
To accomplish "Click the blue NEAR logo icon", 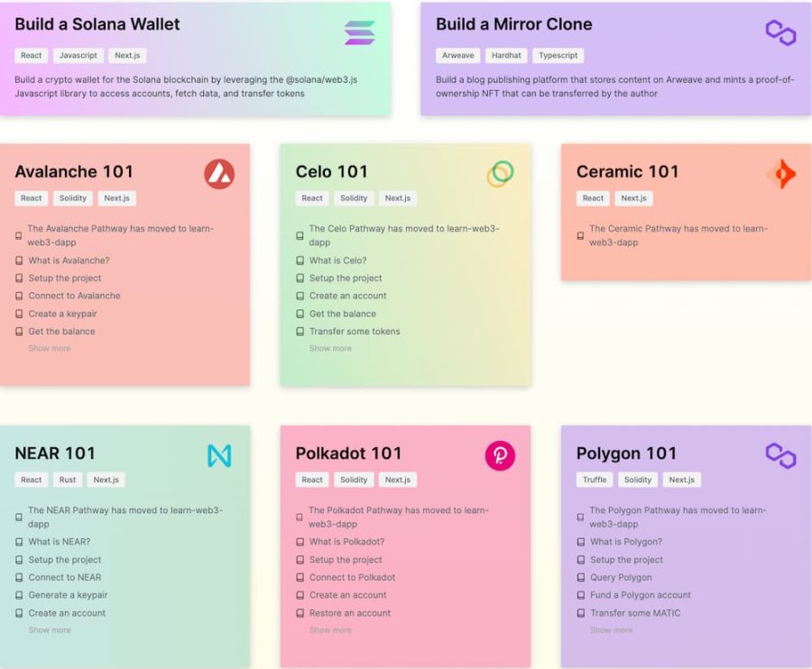I will [x=219, y=456].
